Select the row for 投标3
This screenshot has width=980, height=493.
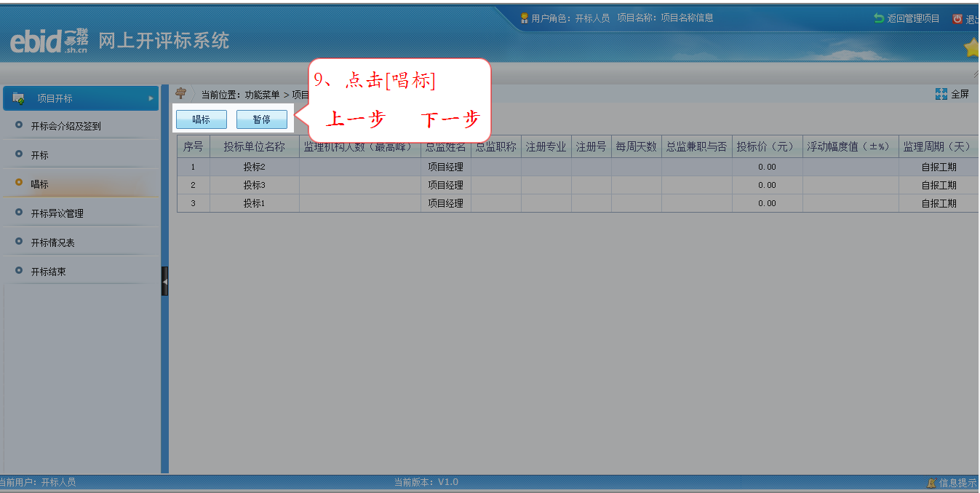coord(254,185)
